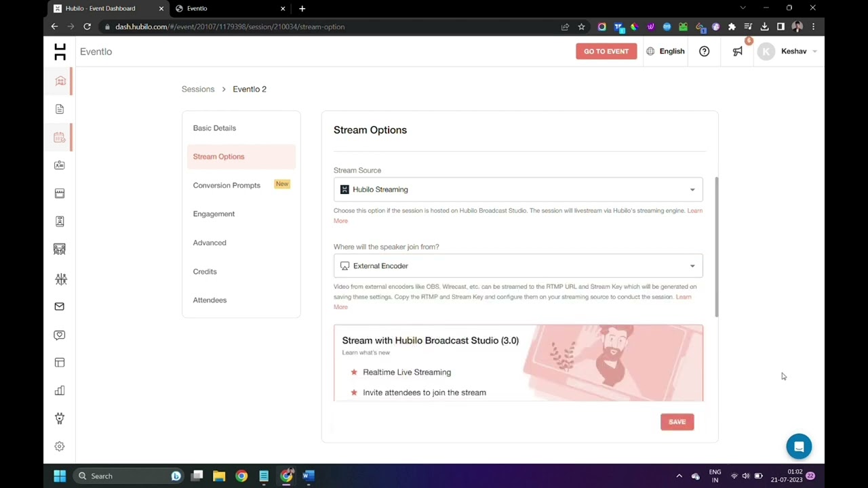
Task: Click the Hubilo logo in sidebar
Action: click(x=60, y=52)
